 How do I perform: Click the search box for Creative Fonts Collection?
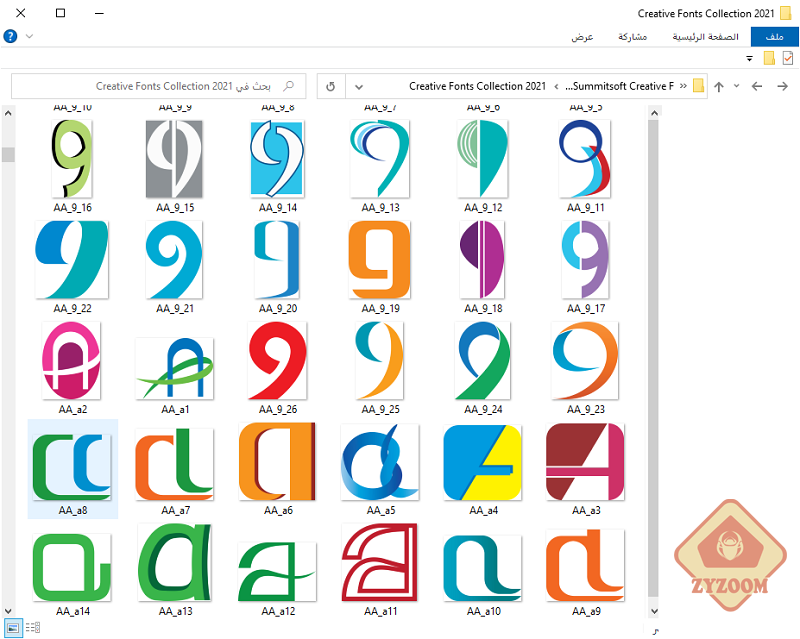159,86
